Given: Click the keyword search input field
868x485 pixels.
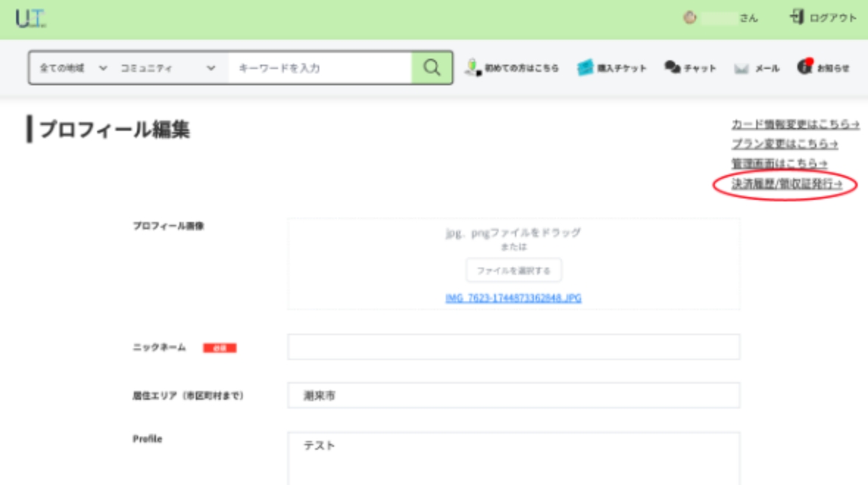Looking at the screenshot, I should coord(320,68).
